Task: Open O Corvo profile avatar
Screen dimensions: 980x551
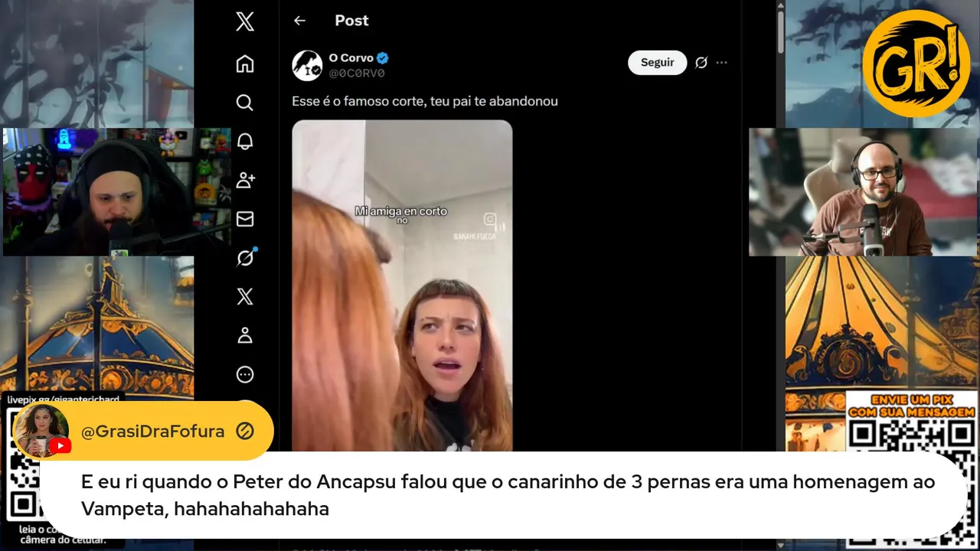Action: pos(307,65)
